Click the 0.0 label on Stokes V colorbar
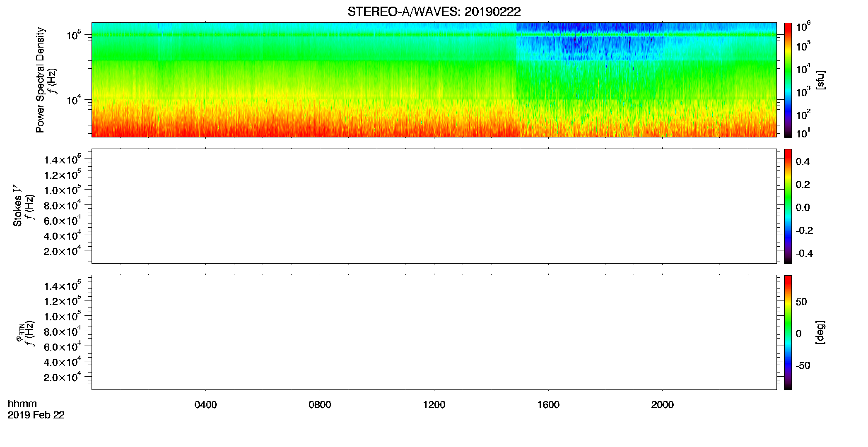868x447 pixels. 803,208
